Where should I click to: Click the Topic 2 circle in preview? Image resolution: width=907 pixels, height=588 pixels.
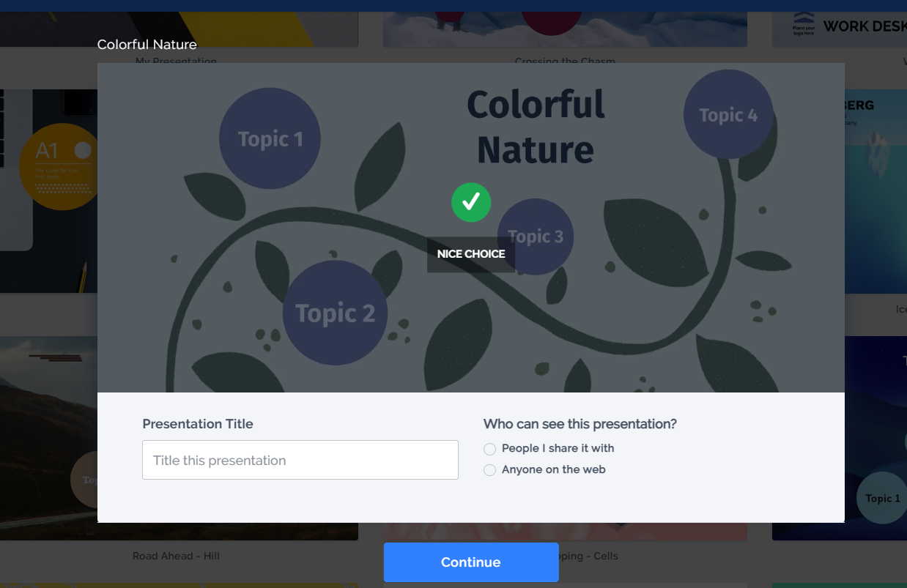tap(335, 313)
